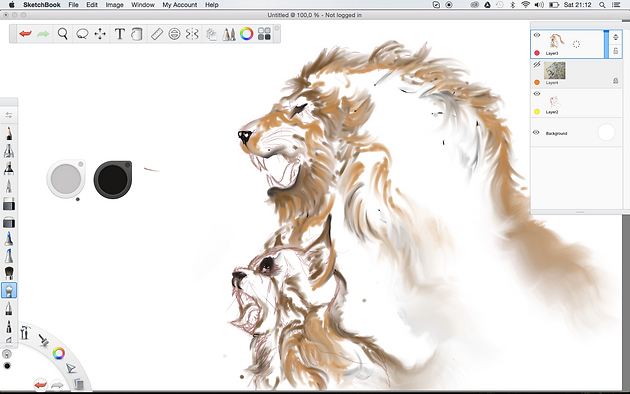Click the Background layer white color circle
The image size is (630, 394).
point(606,132)
